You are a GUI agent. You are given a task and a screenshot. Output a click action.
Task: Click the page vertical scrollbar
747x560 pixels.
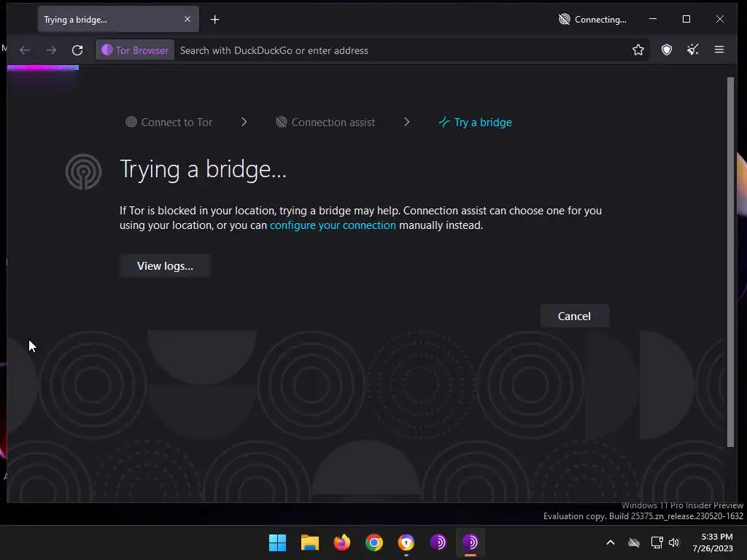tap(730, 262)
